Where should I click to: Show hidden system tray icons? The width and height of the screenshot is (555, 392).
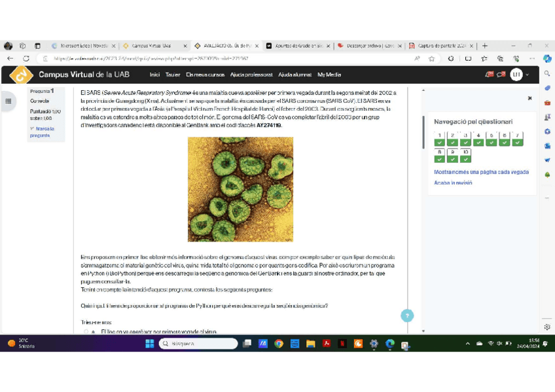(468, 344)
